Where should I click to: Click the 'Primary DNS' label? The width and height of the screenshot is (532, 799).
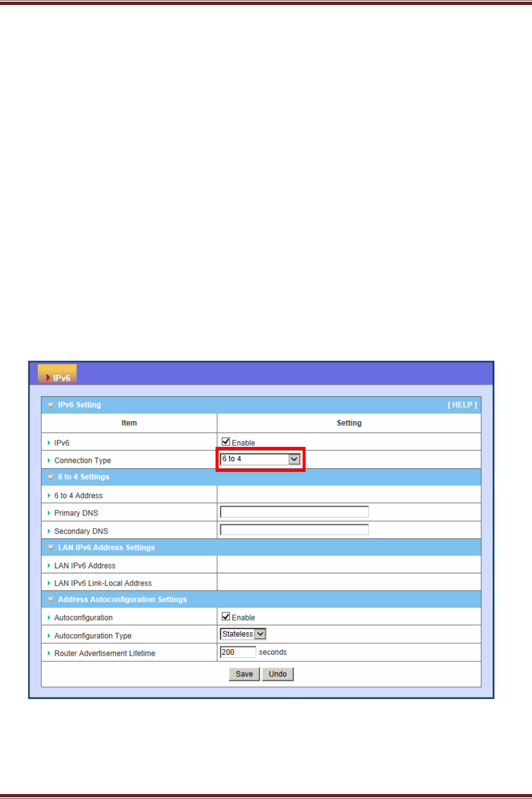(76, 513)
